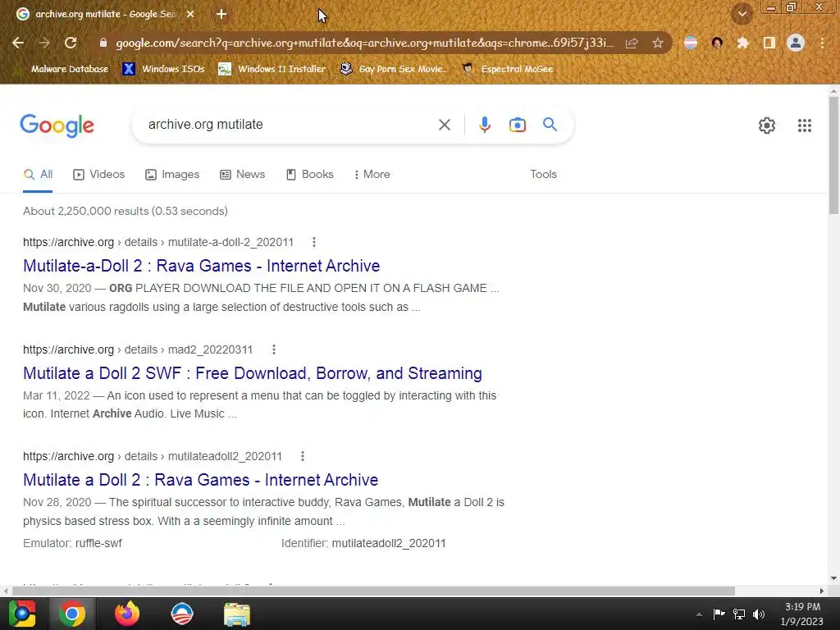This screenshot has width=840, height=630.
Task: Open the Windows 11 Installer bookmark
Action: [272, 69]
